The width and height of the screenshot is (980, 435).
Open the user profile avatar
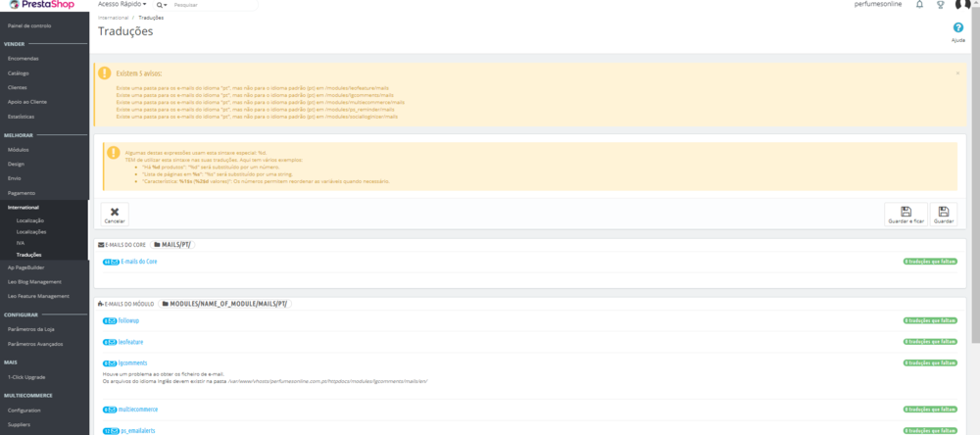pos(963,4)
